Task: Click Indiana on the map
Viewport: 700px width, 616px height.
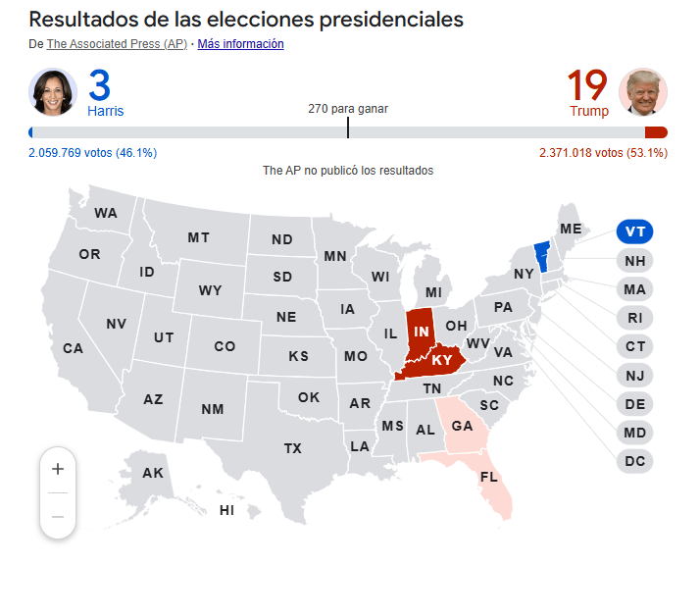Action: (421, 332)
